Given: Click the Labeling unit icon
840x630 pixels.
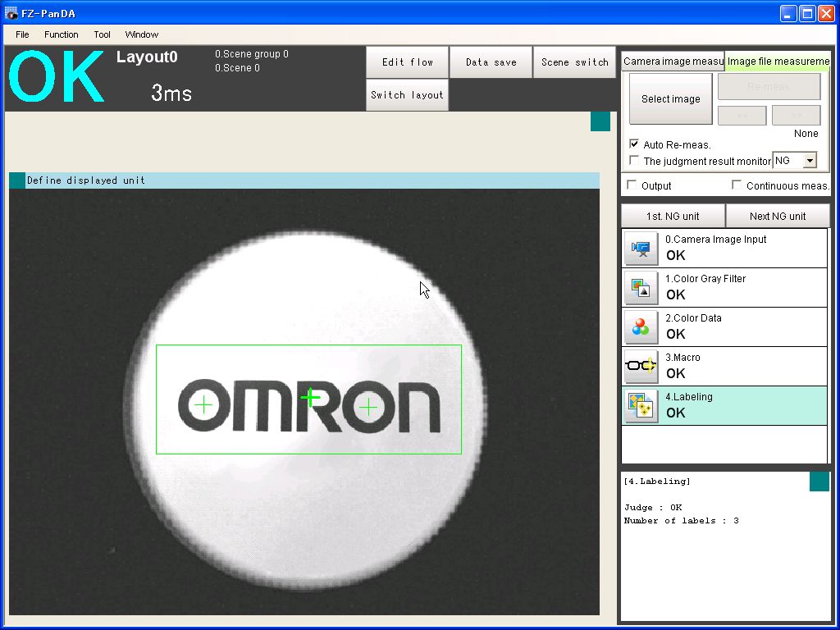Looking at the screenshot, I should coord(641,406).
